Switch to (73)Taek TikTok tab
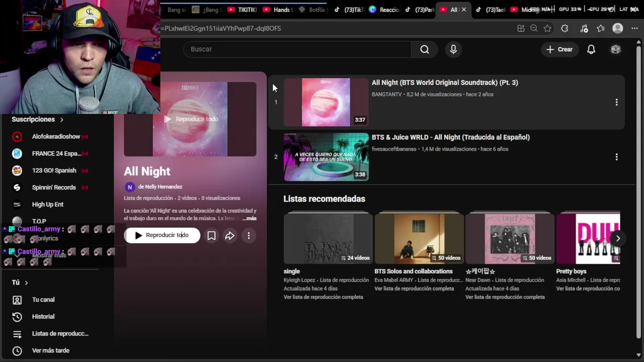Image resolution: width=644 pixels, height=362 pixels. click(x=490, y=10)
